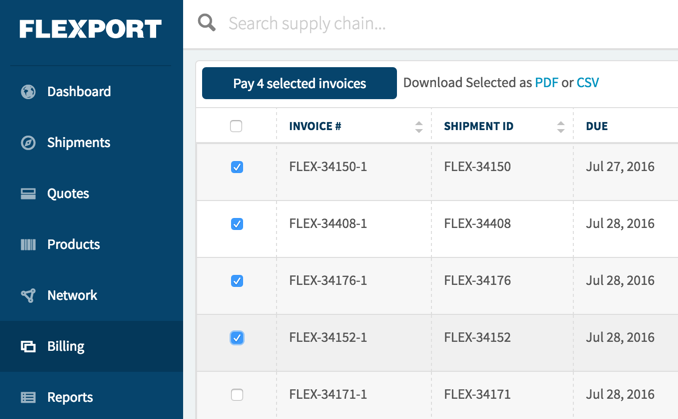Image resolution: width=678 pixels, height=419 pixels.
Task: Uncheck invoice FLEX-34150-1 checkbox
Action: click(237, 167)
